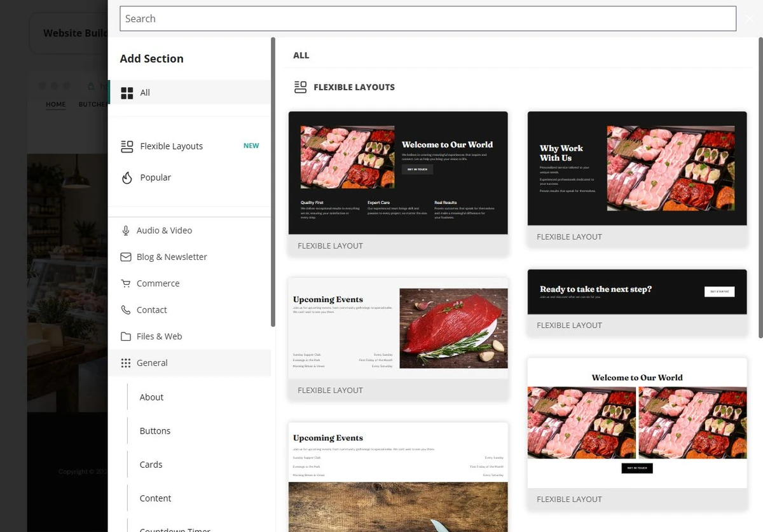This screenshot has width=763, height=532.
Task: Choose the white two-photo Welcome to Our World layout
Action: (x=637, y=433)
